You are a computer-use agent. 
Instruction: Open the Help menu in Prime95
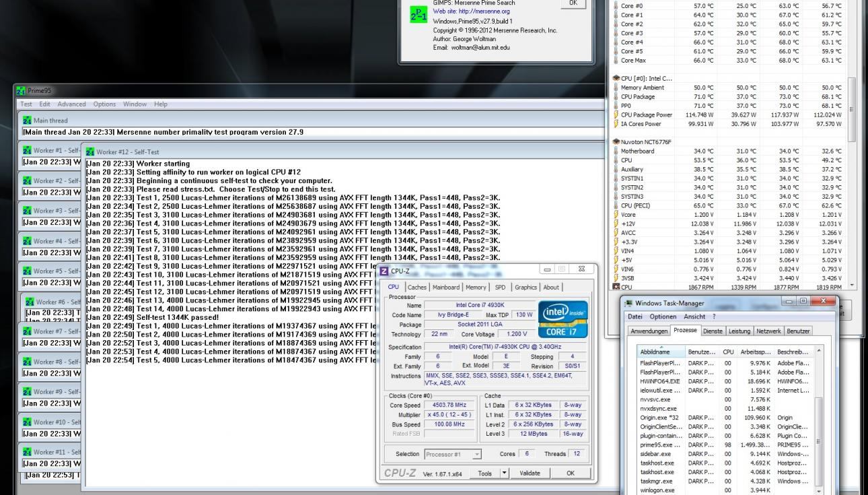(x=160, y=104)
